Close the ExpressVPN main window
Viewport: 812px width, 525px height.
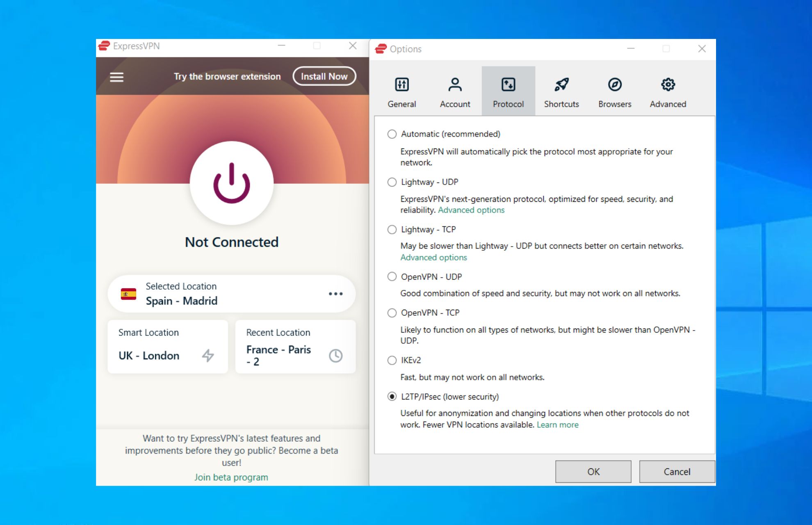pos(353,46)
